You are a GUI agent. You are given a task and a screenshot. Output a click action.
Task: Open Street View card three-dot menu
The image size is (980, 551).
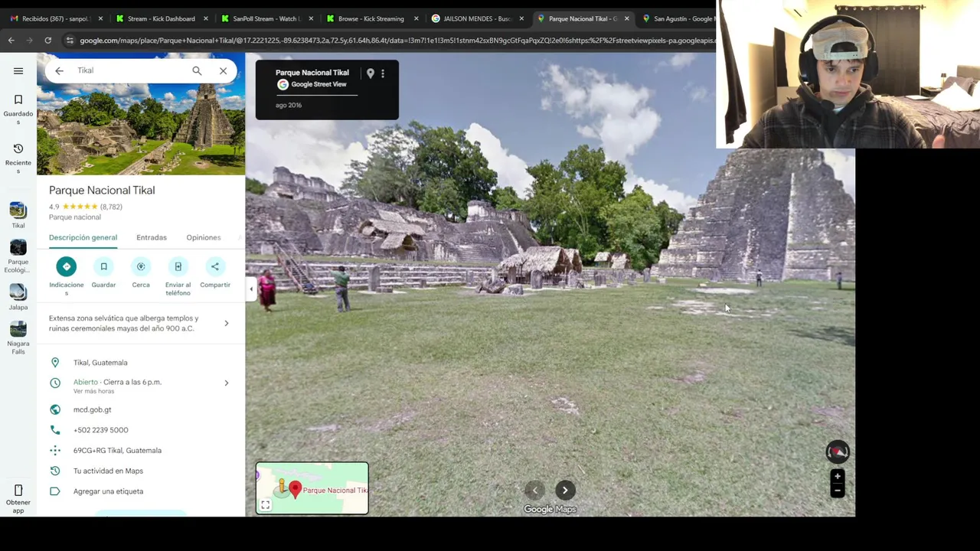click(383, 73)
